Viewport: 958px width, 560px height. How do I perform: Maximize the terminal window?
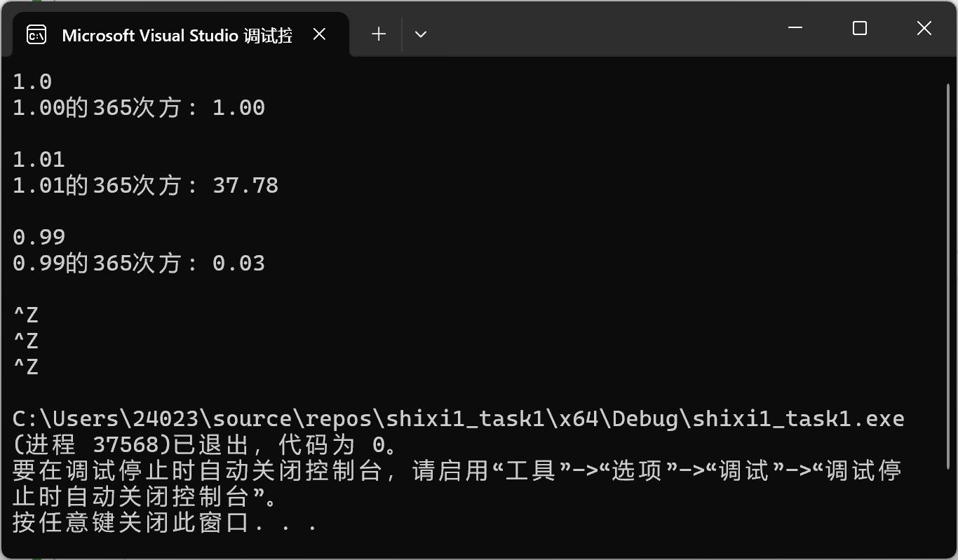click(860, 28)
